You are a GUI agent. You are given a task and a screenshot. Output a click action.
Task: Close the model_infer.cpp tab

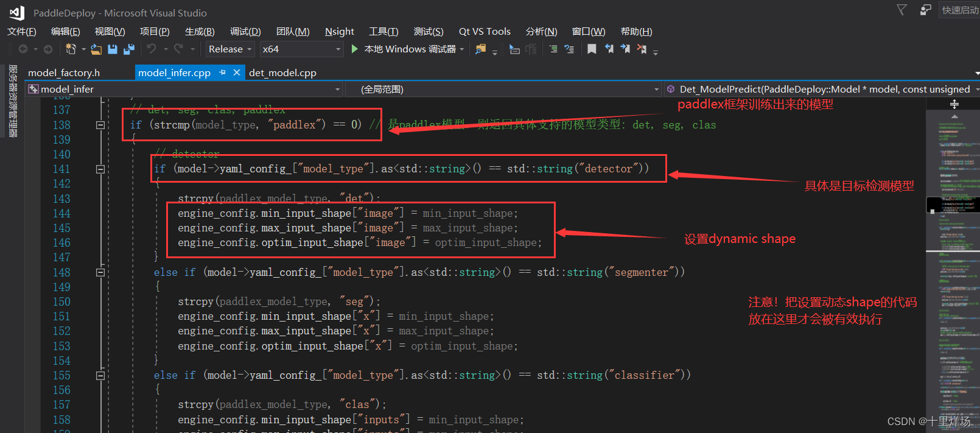(x=237, y=72)
